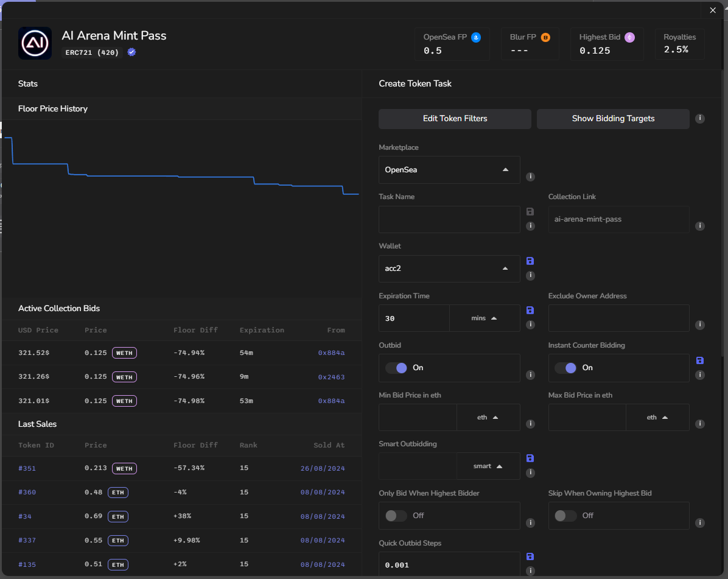Viewport: 728px width, 579px height.
Task: Focus the Task Name input field
Action: point(449,220)
